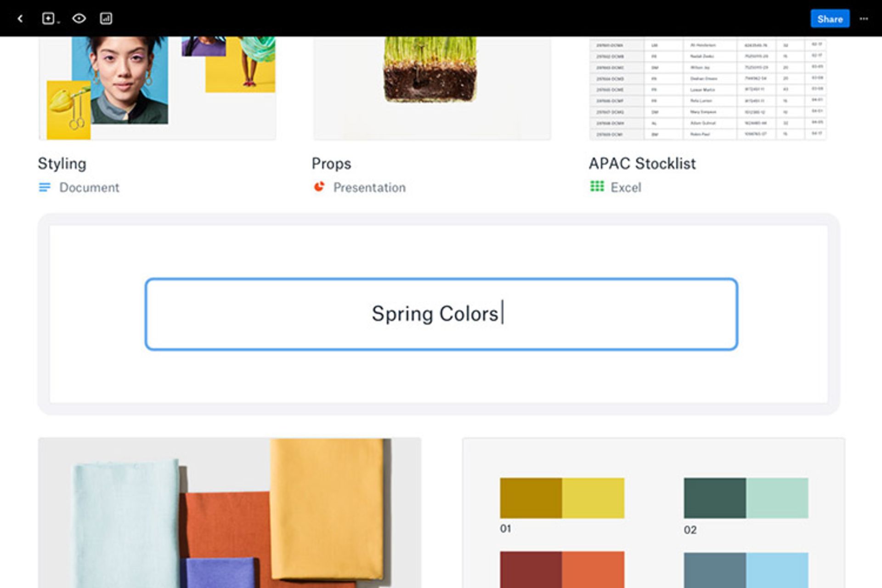Open the fabric swatches photo
Screen dimensions: 882x588
pyautogui.click(x=230, y=513)
